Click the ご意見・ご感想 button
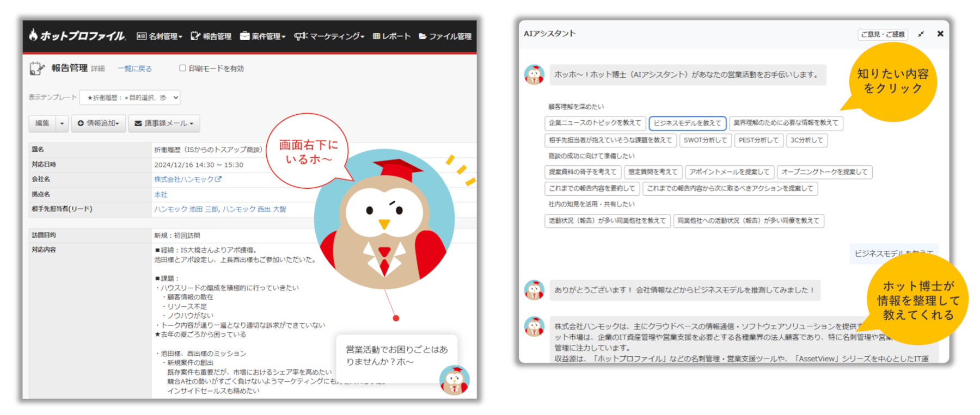Viewport: 980px width, 415px height. pos(883,34)
